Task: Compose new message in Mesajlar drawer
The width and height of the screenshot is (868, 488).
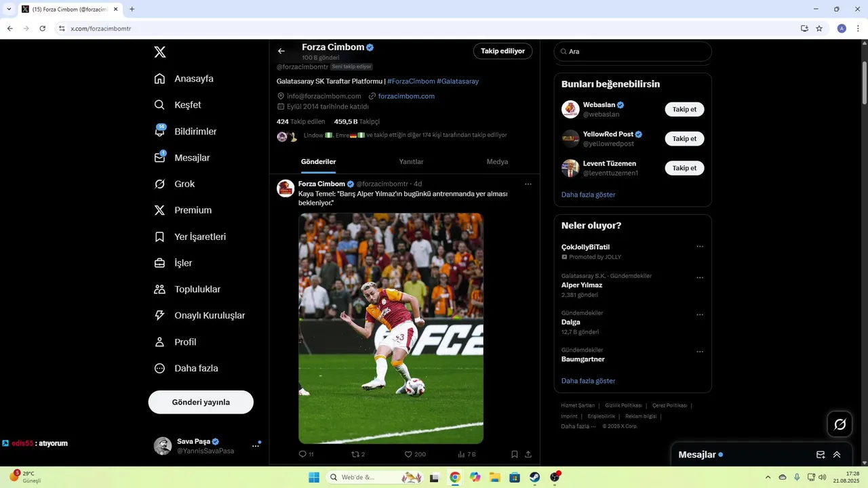Action: pos(821,455)
